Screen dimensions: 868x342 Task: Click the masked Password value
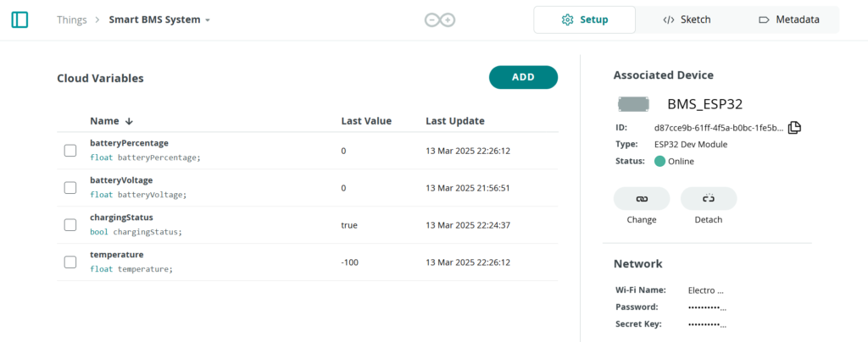[x=707, y=307]
